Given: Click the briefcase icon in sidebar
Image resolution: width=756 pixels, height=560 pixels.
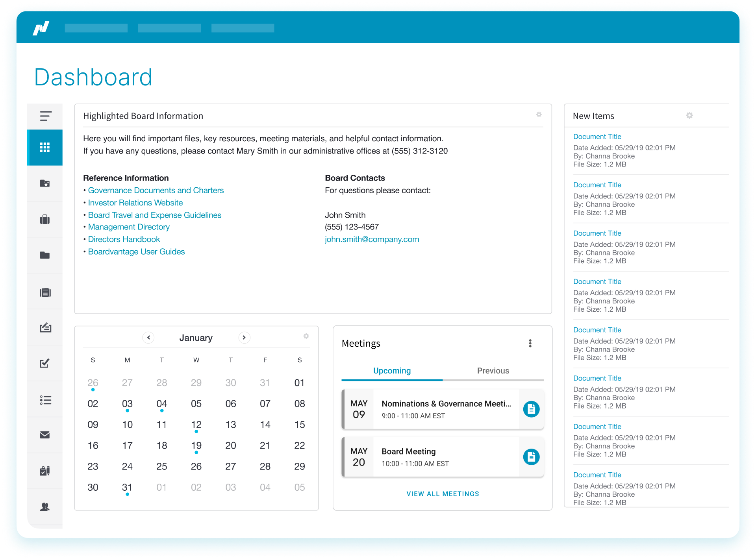Looking at the screenshot, I should (45, 220).
